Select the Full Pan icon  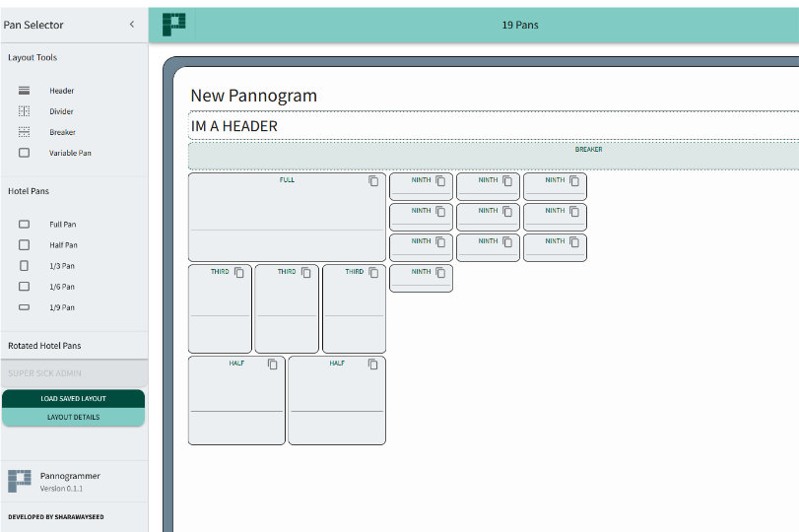pos(25,225)
